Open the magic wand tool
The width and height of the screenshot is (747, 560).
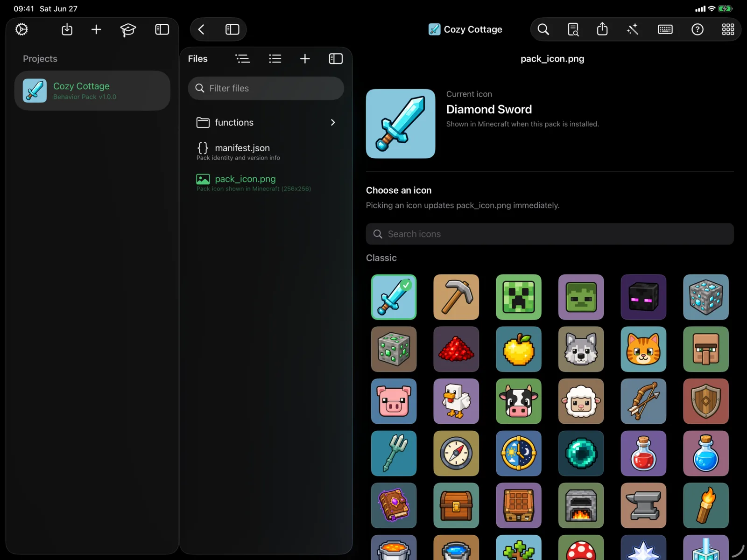(632, 29)
